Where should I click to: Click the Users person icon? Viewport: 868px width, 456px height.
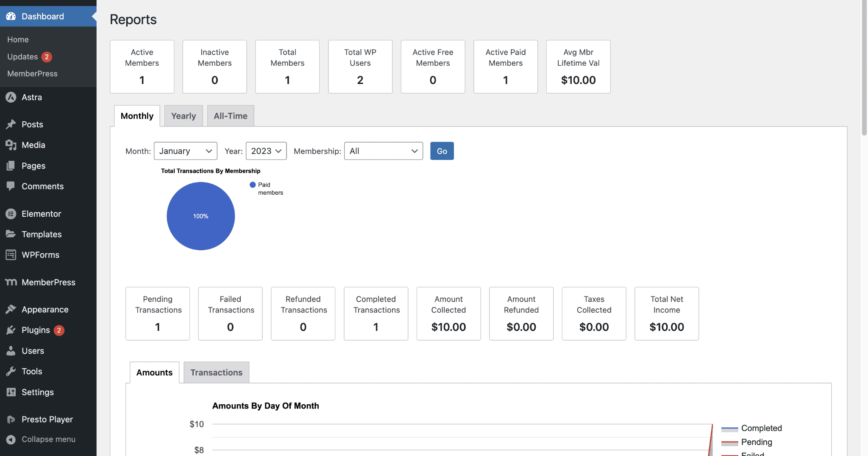click(11, 351)
